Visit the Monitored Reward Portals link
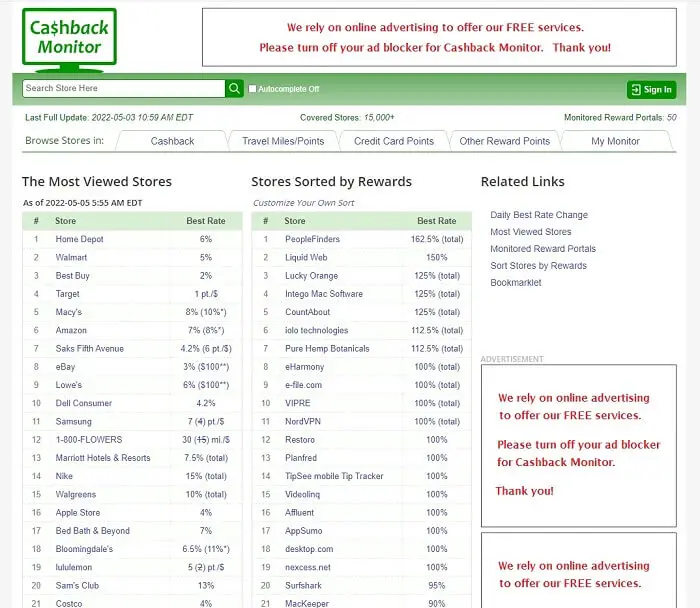The image size is (700, 608). [543, 249]
